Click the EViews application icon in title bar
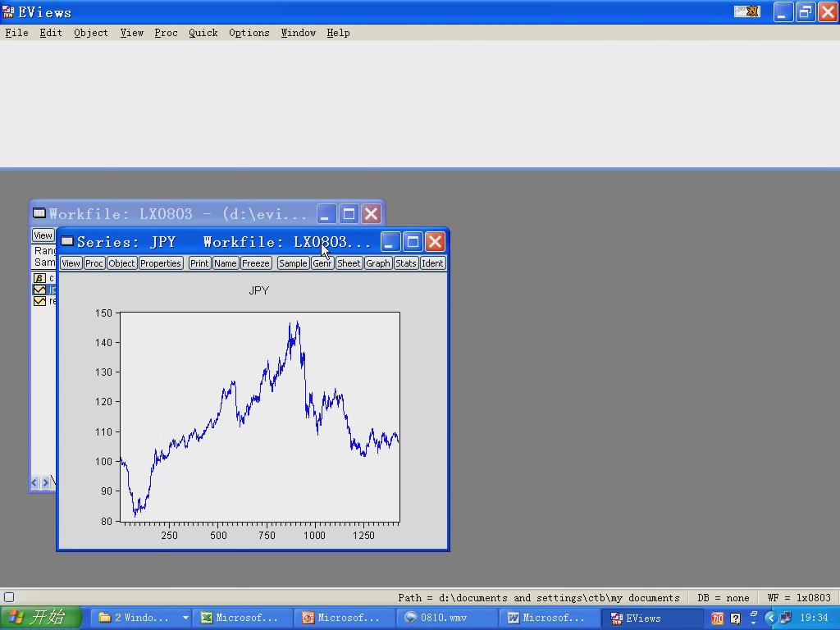Screen dimensions: 840x630 pos(8,11)
